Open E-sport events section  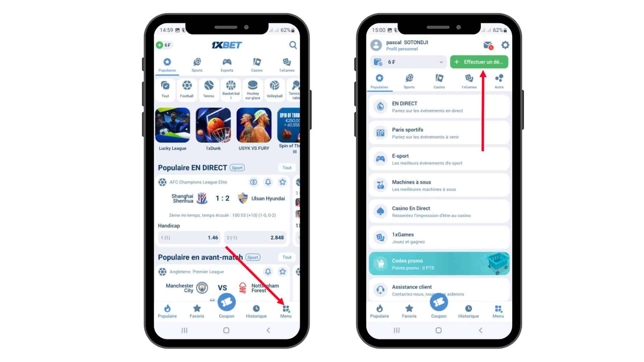pos(438,159)
